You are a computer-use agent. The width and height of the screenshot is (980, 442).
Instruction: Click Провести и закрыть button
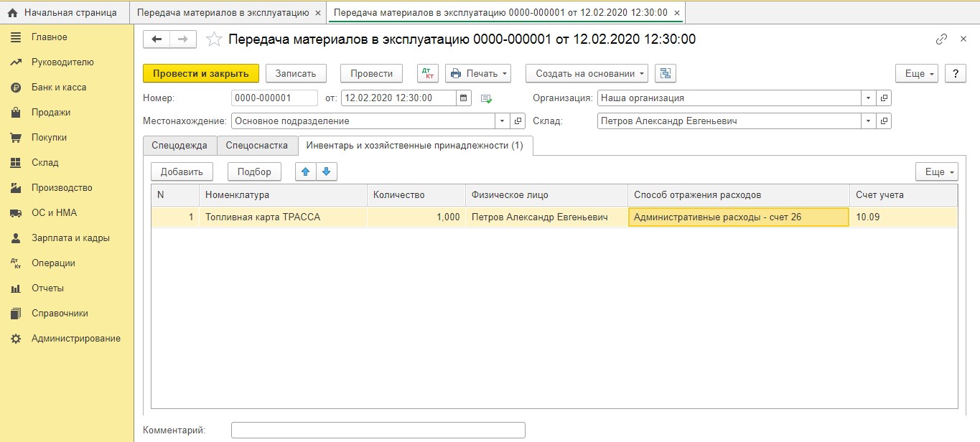201,73
